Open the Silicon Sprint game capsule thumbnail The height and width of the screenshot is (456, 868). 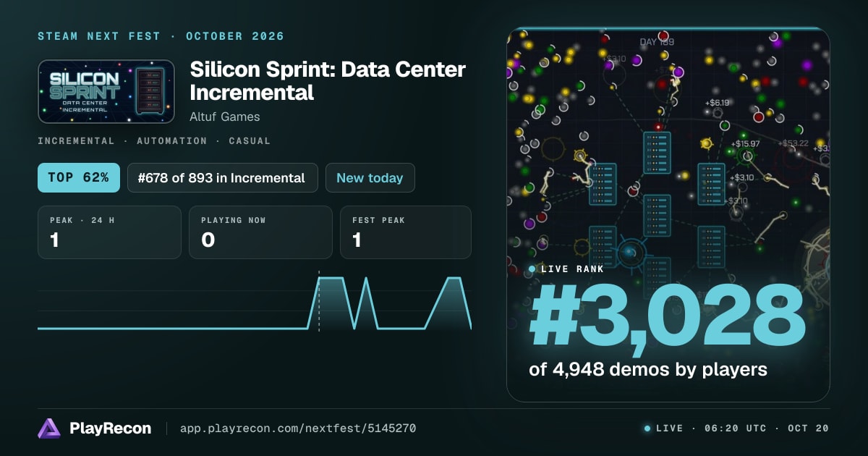(106, 92)
